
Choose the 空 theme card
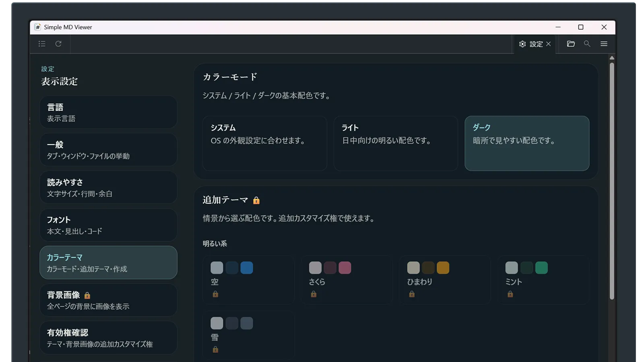point(248,280)
